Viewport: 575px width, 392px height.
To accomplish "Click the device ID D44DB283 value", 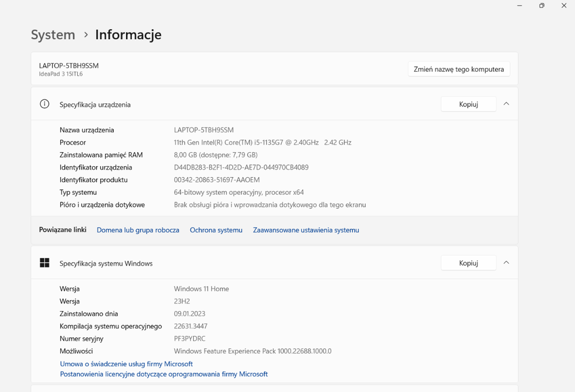I will [241, 167].
